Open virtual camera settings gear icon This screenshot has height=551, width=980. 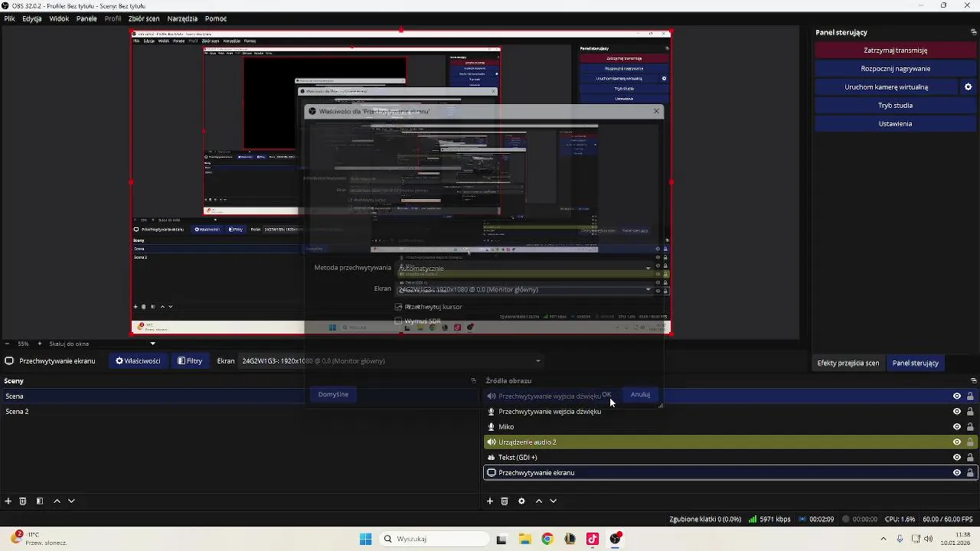click(x=968, y=87)
